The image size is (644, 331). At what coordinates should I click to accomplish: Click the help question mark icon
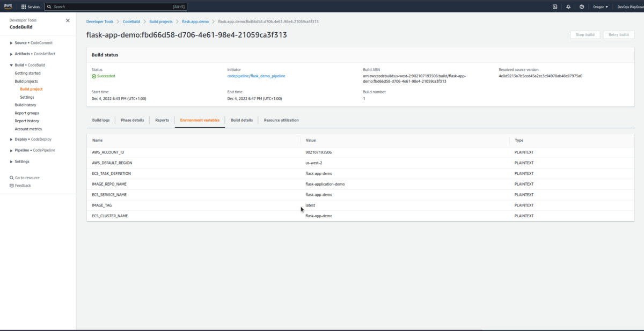[x=582, y=7]
